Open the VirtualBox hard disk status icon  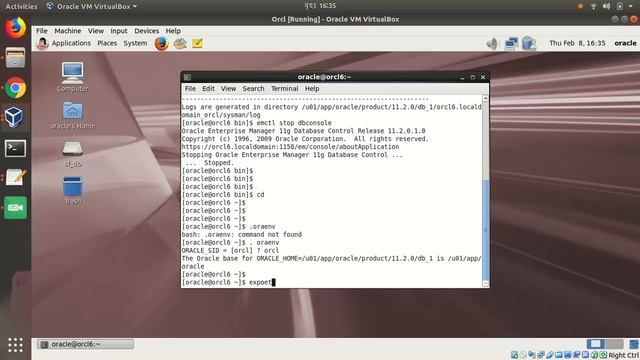514,355
